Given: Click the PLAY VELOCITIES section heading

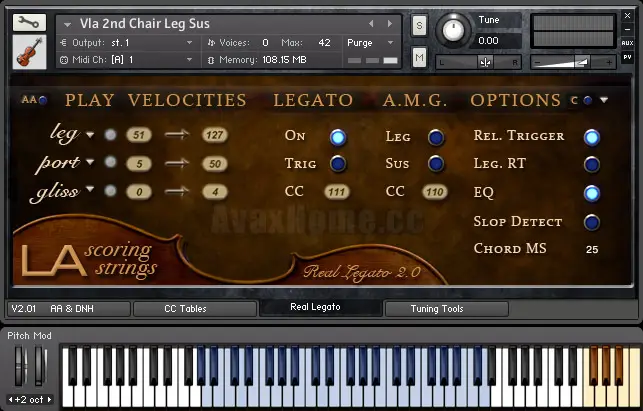Looking at the screenshot, I should pyautogui.click(x=156, y=100).
